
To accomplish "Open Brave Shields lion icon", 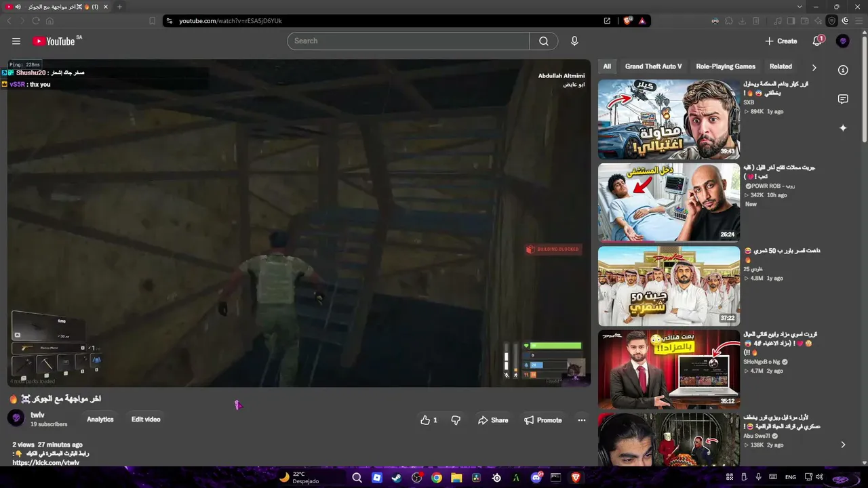I will coord(628,21).
